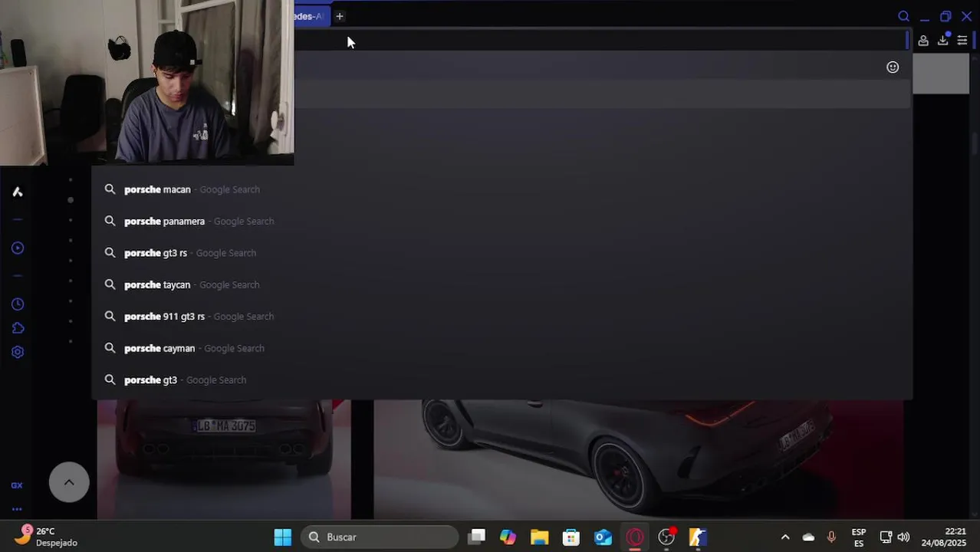Click the side-view gray car image
980x552 pixels.
(x=638, y=459)
